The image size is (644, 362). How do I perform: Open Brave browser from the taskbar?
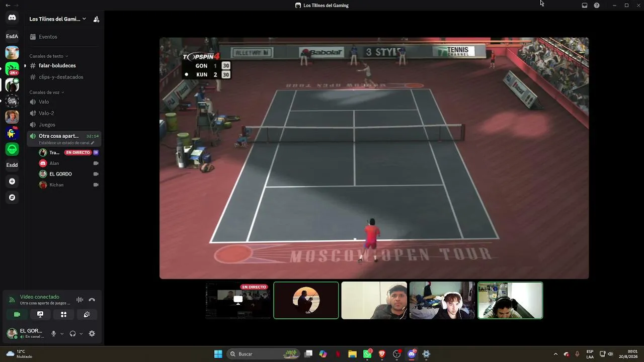(x=382, y=354)
